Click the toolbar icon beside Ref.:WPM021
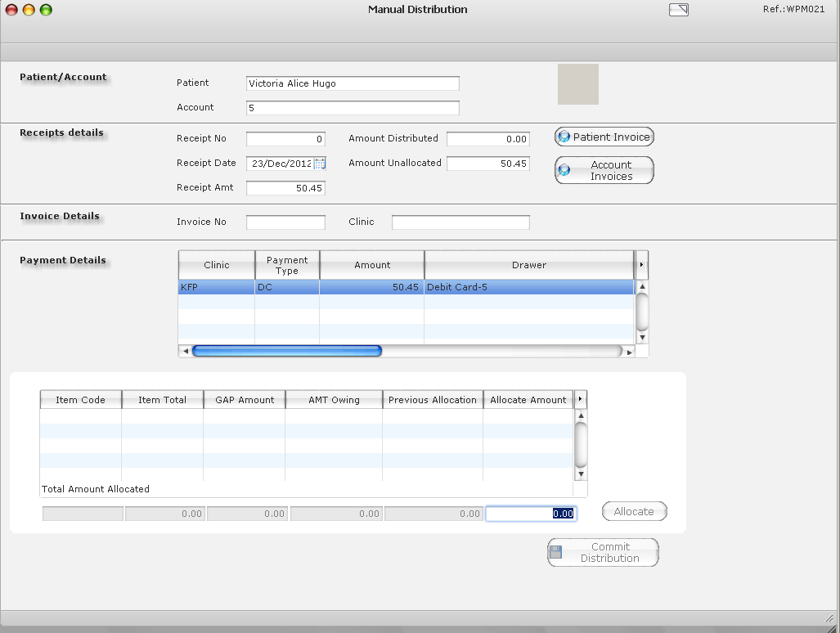840x633 pixels. 679,10
